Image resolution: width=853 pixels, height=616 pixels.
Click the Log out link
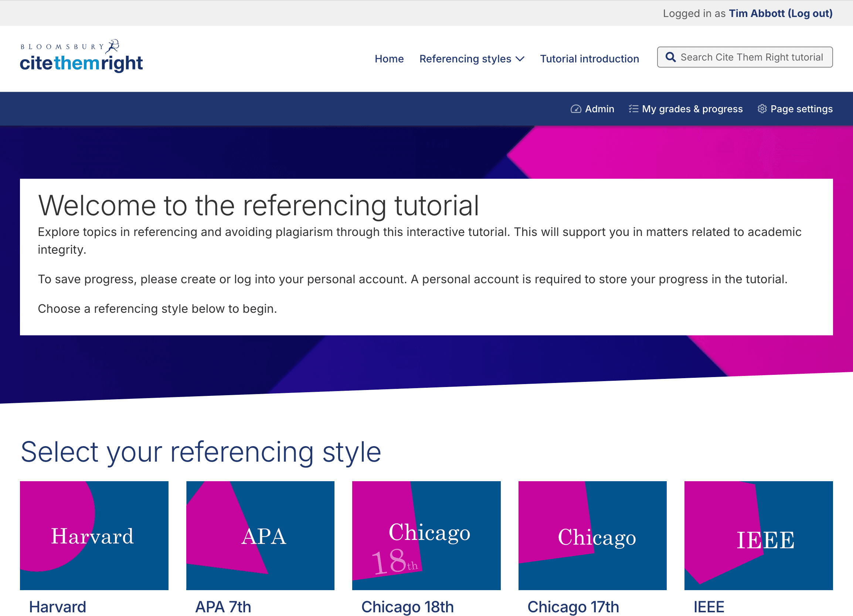pos(809,13)
